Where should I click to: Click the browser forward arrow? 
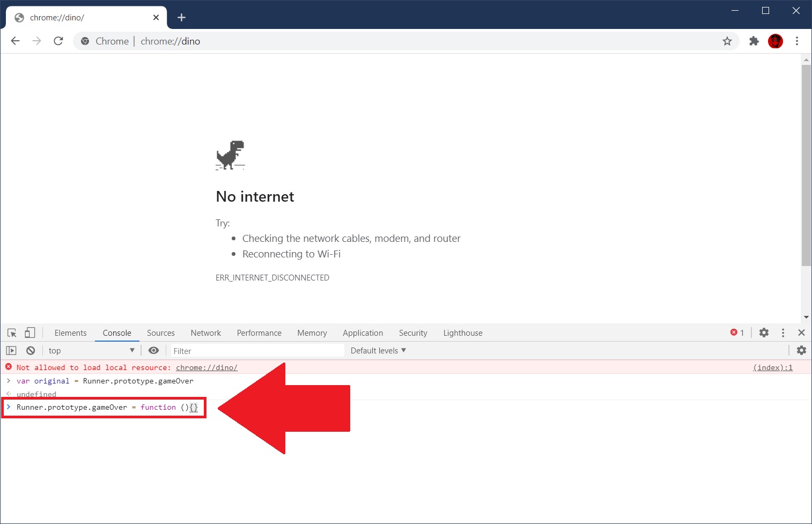36,41
